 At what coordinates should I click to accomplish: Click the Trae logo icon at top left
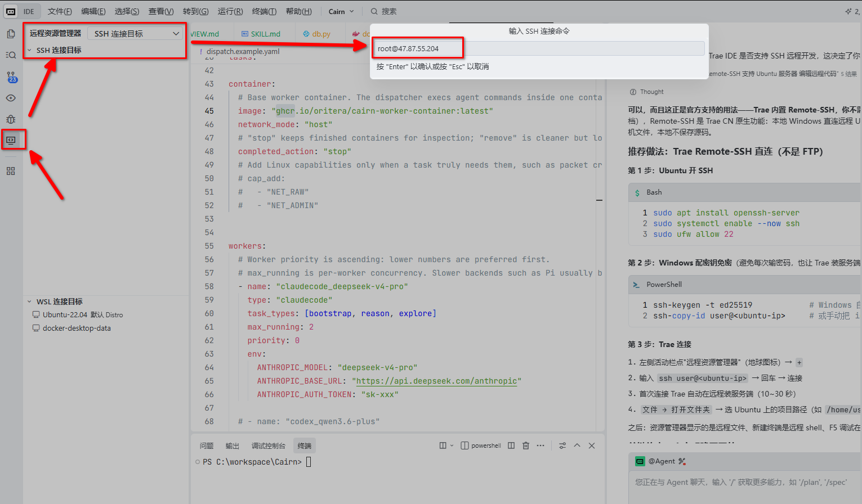tap(11, 11)
